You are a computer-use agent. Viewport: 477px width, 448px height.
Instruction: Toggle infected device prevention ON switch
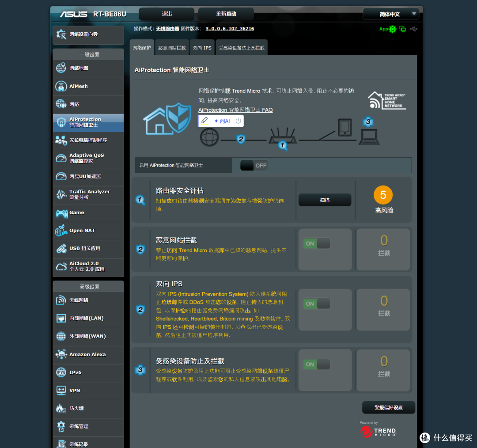tap(317, 364)
